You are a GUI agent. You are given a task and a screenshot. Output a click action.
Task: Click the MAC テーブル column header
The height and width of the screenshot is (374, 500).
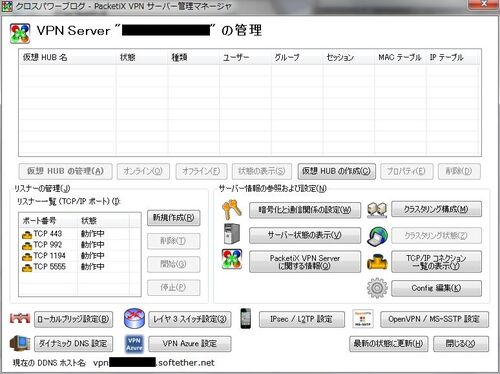tap(400, 57)
